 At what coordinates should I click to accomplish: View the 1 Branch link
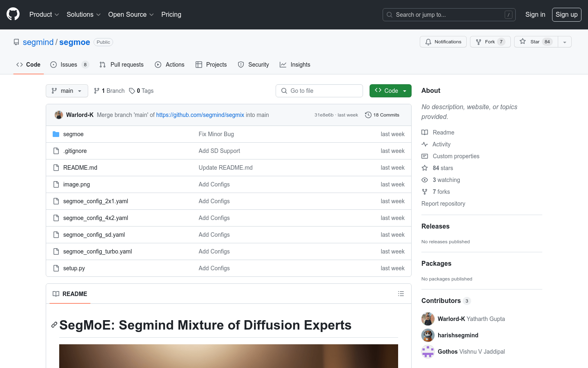[109, 91]
